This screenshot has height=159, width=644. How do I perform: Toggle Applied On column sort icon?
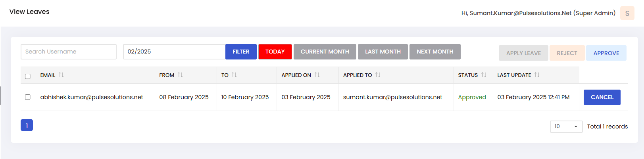point(317,75)
